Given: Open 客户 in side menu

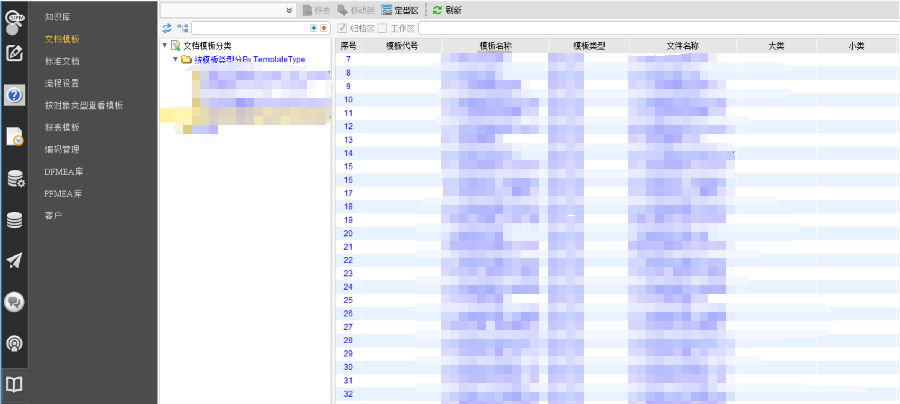Looking at the screenshot, I should tap(53, 216).
